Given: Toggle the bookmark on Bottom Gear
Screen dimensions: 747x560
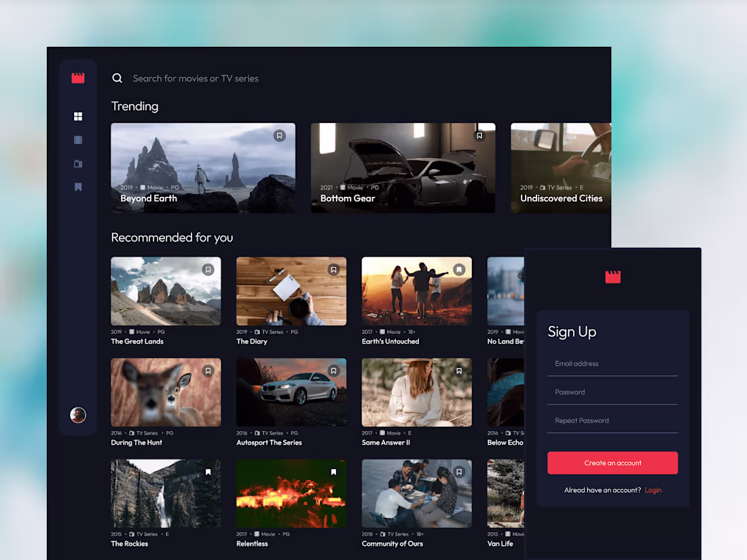Looking at the screenshot, I should tap(479, 134).
